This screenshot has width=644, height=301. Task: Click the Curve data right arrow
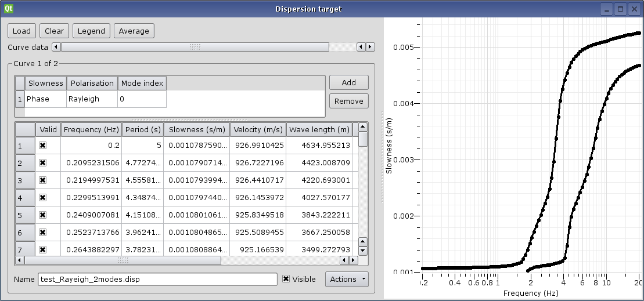pos(370,47)
